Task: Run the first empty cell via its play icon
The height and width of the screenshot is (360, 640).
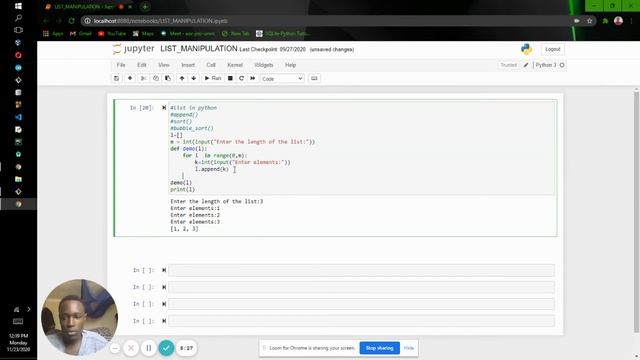Action: click(x=164, y=270)
